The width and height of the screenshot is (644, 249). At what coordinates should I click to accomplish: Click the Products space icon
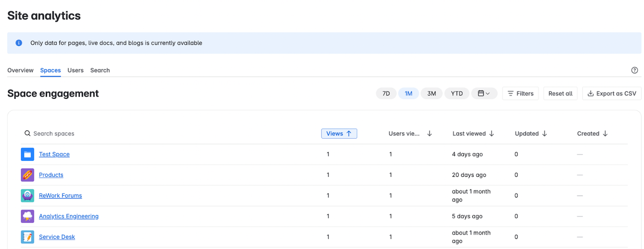pyautogui.click(x=27, y=175)
